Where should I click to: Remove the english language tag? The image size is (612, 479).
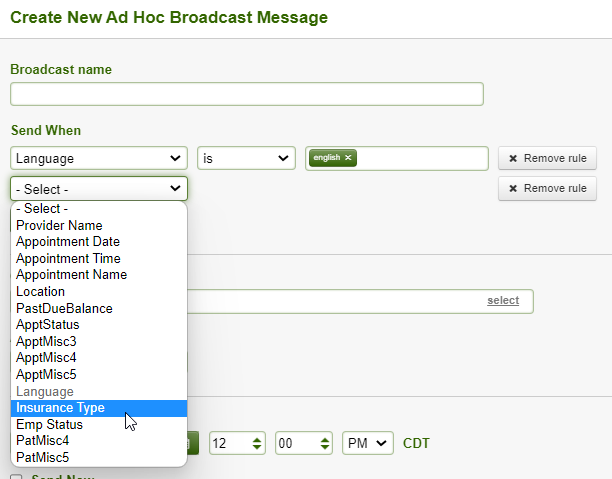[x=348, y=157]
